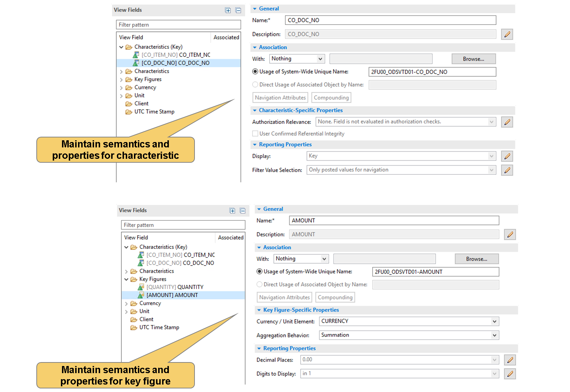Expand Characteristics folder in upper tree
Image resolution: width=570 pixels, height=392 pixels.
click(x=121, y=72)
